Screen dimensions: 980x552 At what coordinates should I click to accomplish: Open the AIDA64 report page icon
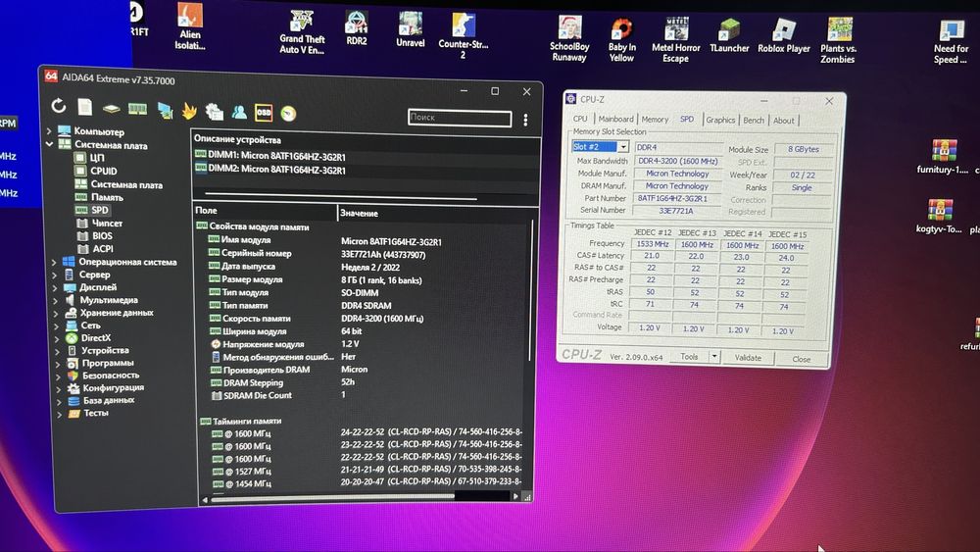[85, 107]
